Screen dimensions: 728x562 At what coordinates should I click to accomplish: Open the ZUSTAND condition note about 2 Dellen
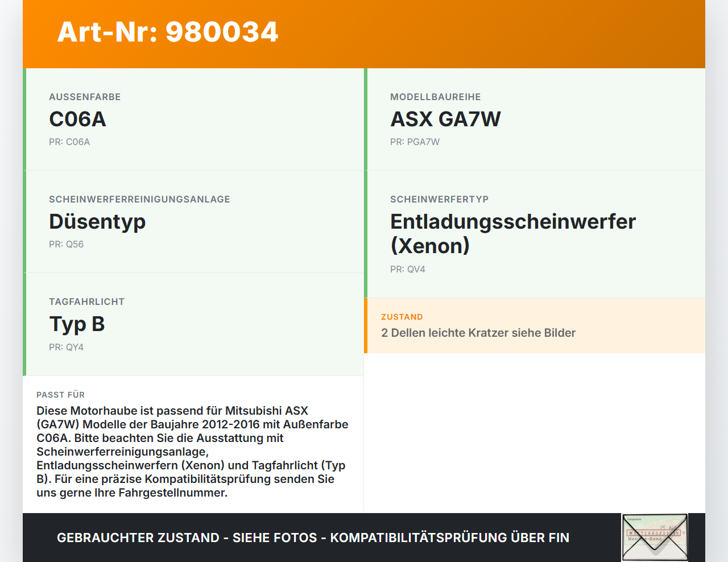click(478, 333)
